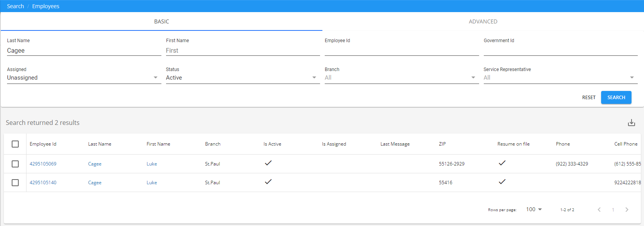Switch to the Advanced tab
This screenshot has height=226, width=644.
(x=483, y=21)
